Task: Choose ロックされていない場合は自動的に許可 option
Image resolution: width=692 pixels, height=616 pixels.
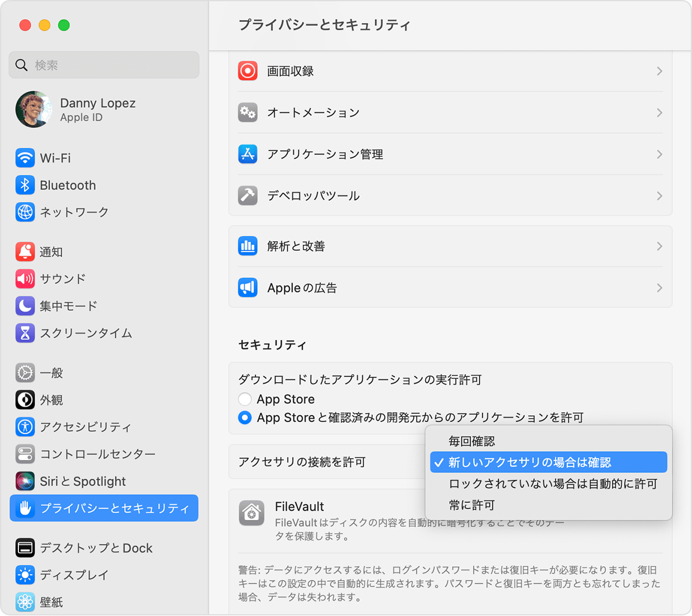Action: 548,484
